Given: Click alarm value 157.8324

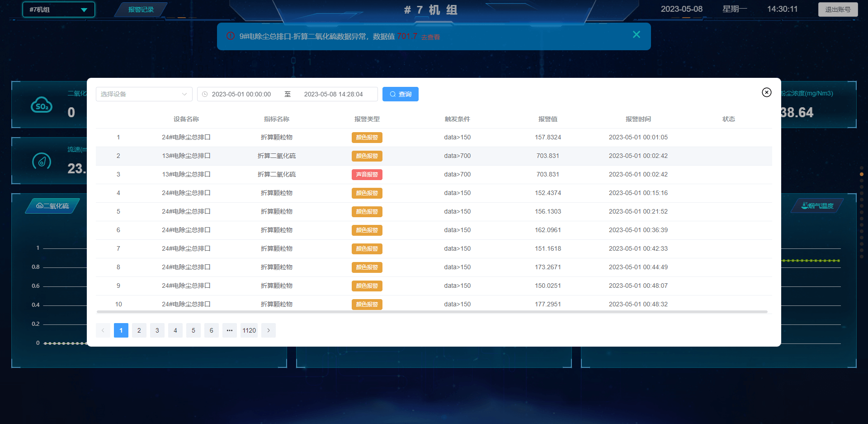Looking at the screenshot, I should pyautogui.click(x=548, y=137).
